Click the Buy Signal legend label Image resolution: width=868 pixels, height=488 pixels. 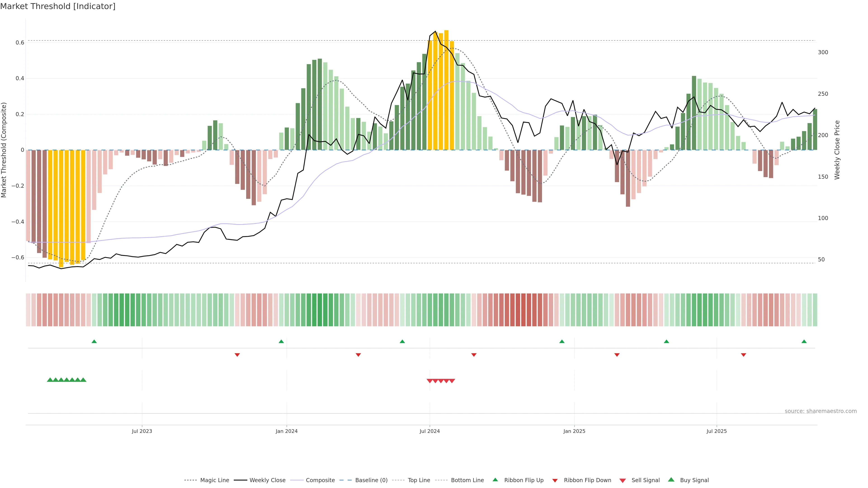click(694, 480)
